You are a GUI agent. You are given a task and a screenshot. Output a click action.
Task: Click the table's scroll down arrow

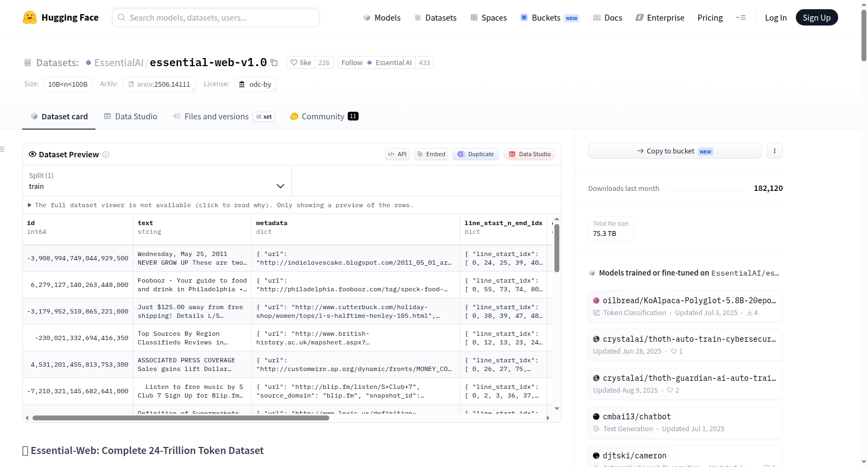click(557, 408)
